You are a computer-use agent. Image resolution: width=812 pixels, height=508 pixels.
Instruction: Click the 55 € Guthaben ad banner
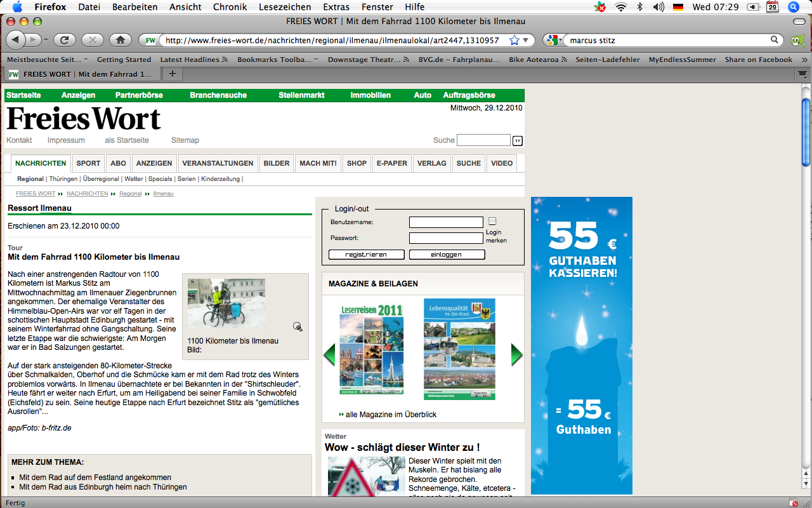pos(582,345)
